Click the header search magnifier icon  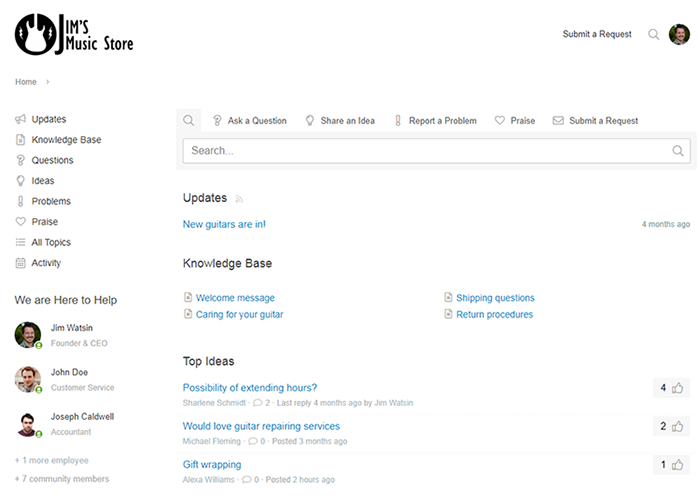[654, 34]
